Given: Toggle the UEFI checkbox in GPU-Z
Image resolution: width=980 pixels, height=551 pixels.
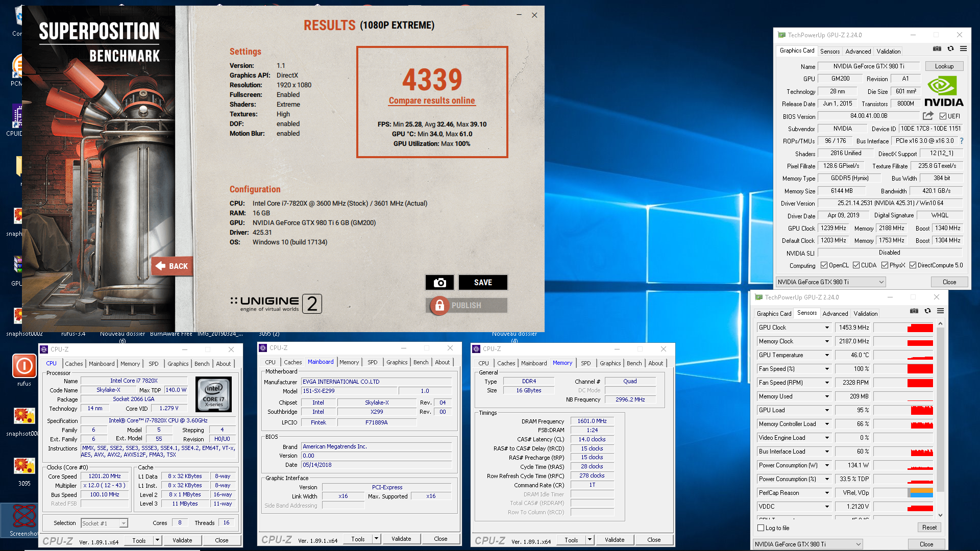Looking at the screenshot, I should point(943,116).
